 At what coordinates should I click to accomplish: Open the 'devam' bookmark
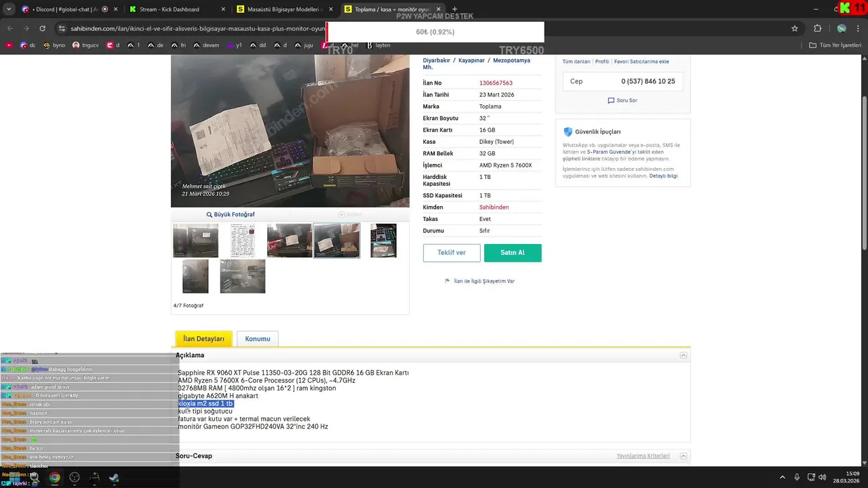(206, 45)
